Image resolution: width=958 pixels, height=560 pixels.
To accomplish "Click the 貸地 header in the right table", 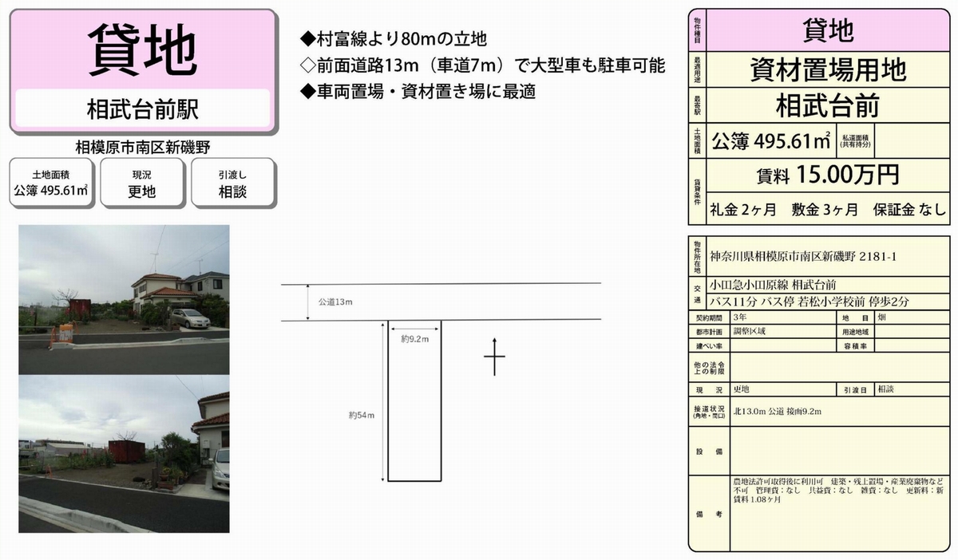I will pyautogui.click(x=827, y=30).
